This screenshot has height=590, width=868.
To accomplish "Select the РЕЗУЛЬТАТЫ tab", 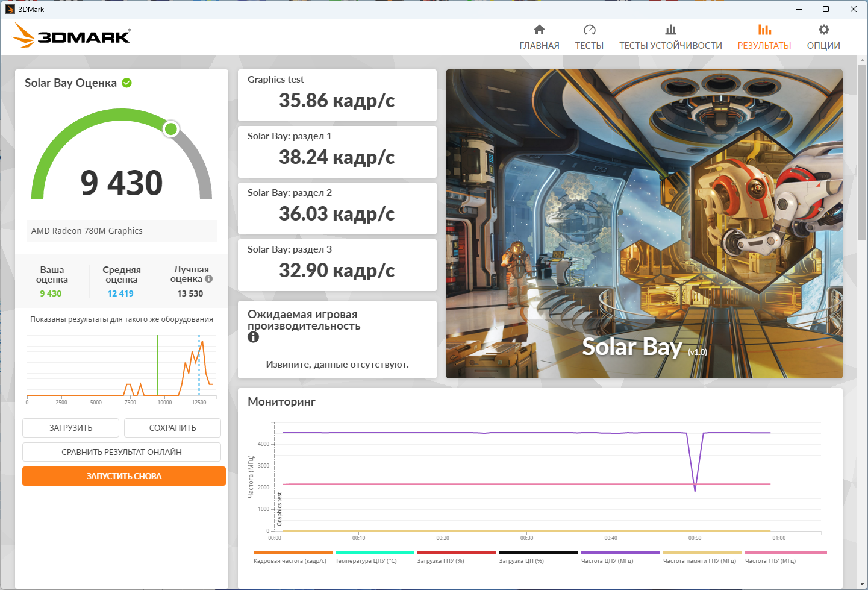I will coord(764,37).
